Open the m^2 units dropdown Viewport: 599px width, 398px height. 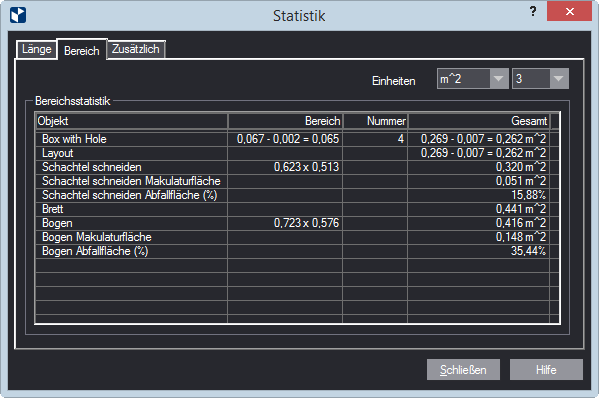(473, 79)
